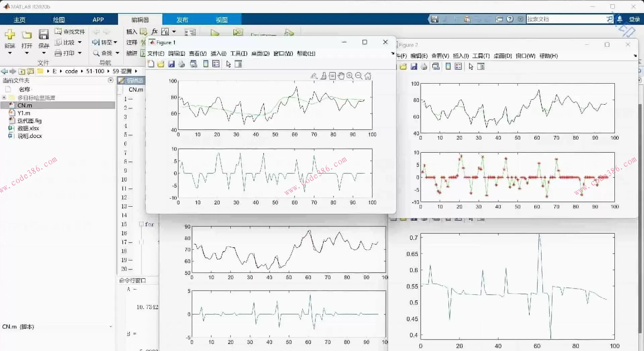Viewport: 644px width, 351px height.
Task: Save Figure 1 using the floppy disk icon
Action: [171, 64]
